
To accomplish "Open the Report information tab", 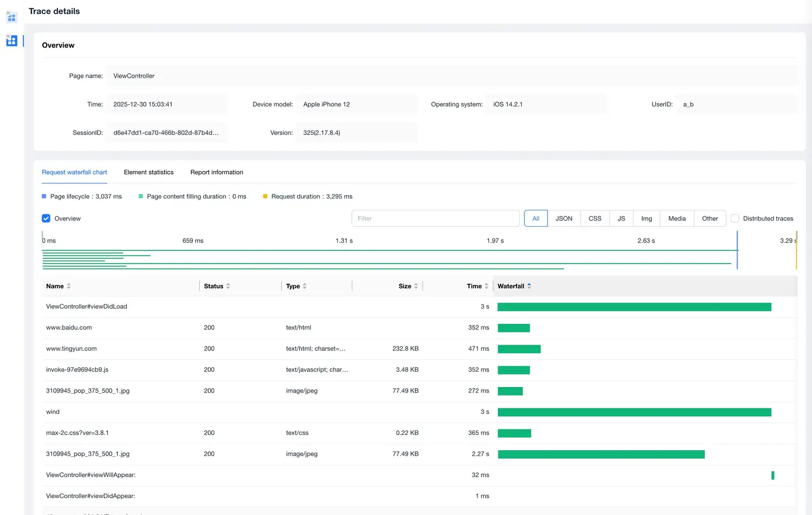I will 217,173.
